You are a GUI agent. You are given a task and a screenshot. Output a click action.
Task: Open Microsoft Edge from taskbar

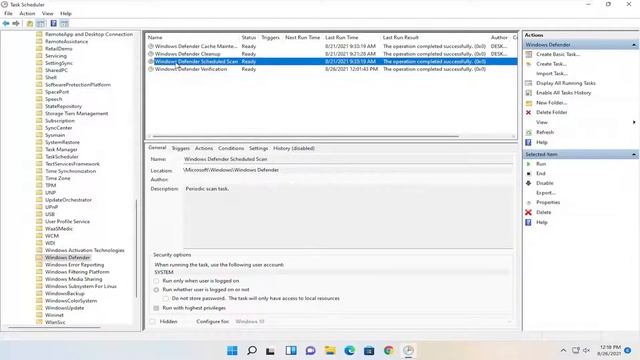coord(349,350)
